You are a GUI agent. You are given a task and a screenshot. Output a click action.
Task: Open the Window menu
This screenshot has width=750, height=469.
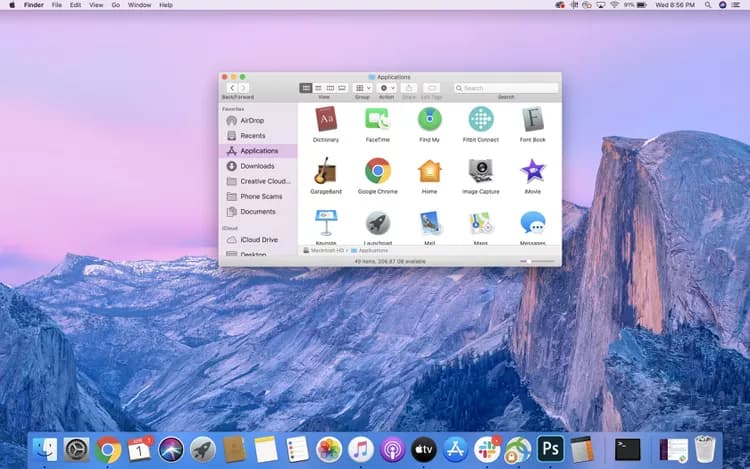pyautogui.click(x=140, y=5)
